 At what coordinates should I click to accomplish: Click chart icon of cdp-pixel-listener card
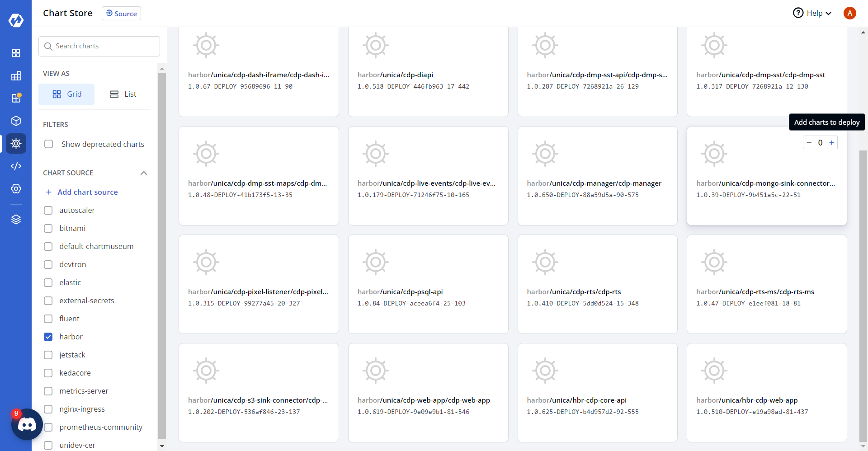pos(206,262)
